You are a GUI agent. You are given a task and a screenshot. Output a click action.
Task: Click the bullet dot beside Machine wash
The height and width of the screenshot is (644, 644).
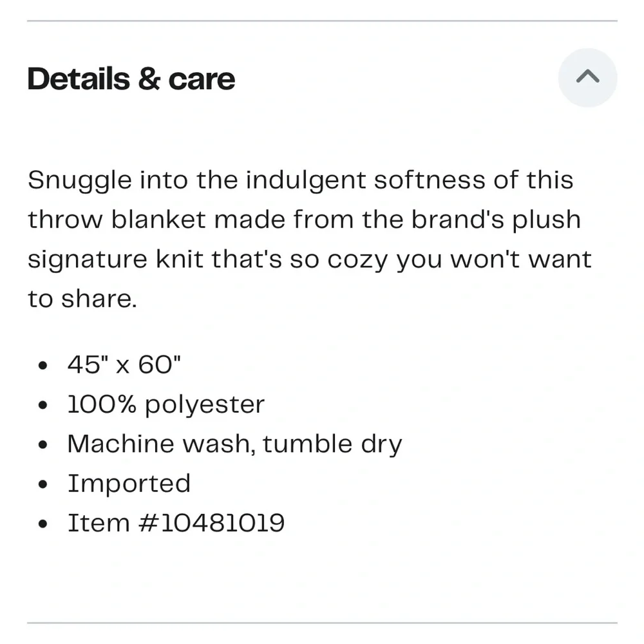pyautogui.click(x=43, y=445)
